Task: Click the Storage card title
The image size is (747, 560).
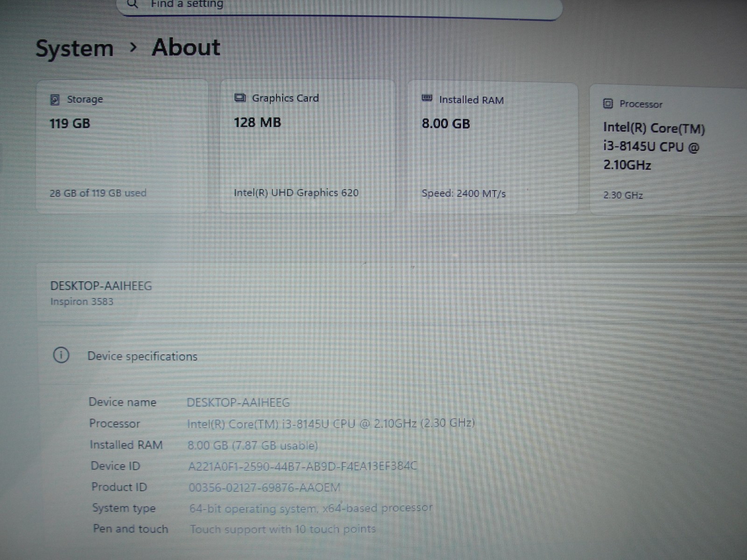Action: 85,99
